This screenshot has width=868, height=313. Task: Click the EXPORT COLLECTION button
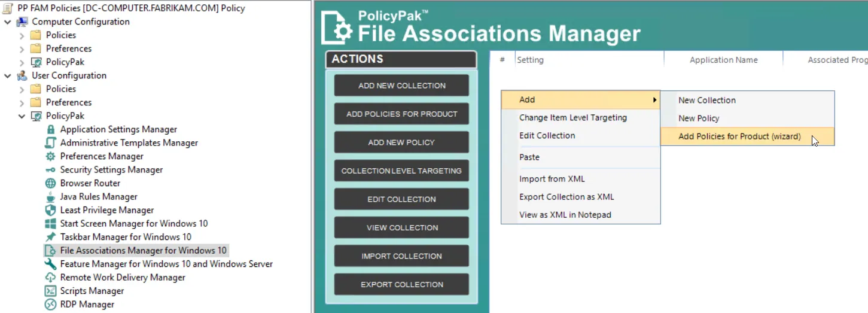pyautogui.click(x=401, y=284)
